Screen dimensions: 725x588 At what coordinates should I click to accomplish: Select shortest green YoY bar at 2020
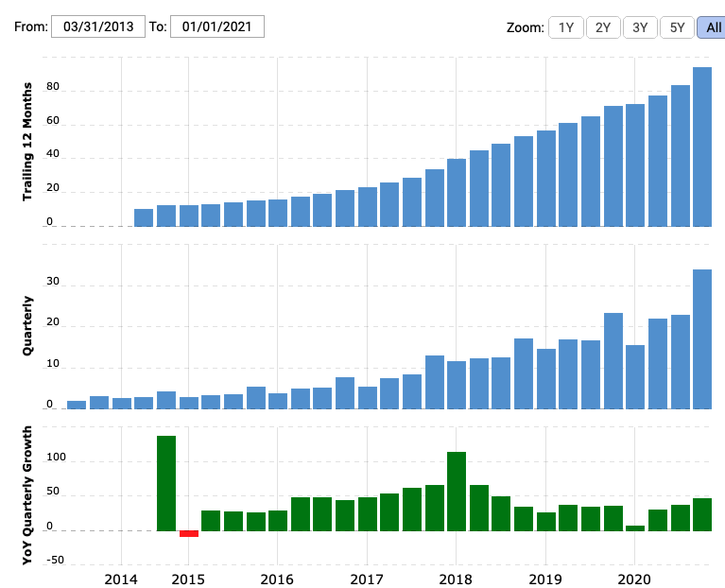click(x=635, y=527)
